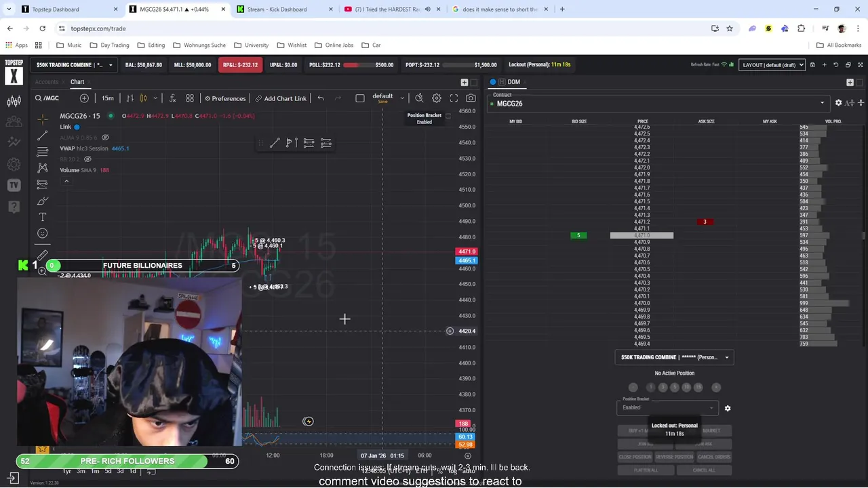Image resolution: width=868 pixels, height=488 pixels.
Task: Toggle the Position Bracket Enabled checkbox on chart
Action: point(448,116)
